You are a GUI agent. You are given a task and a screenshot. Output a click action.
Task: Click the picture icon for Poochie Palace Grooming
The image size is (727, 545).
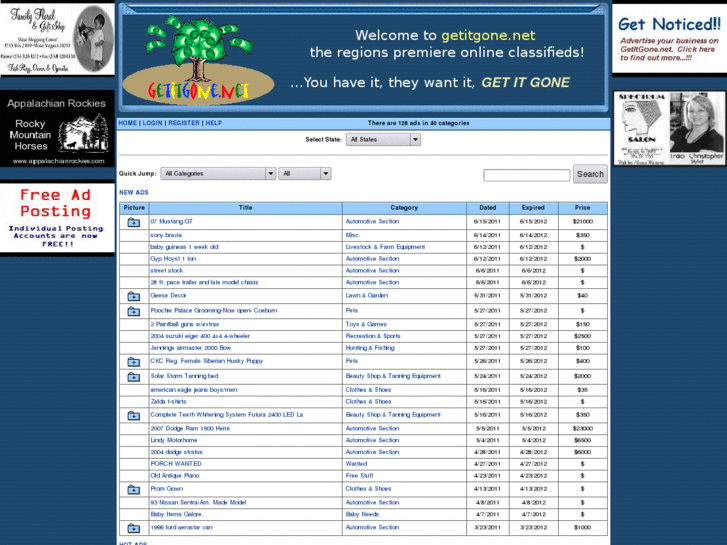(134, 312)
